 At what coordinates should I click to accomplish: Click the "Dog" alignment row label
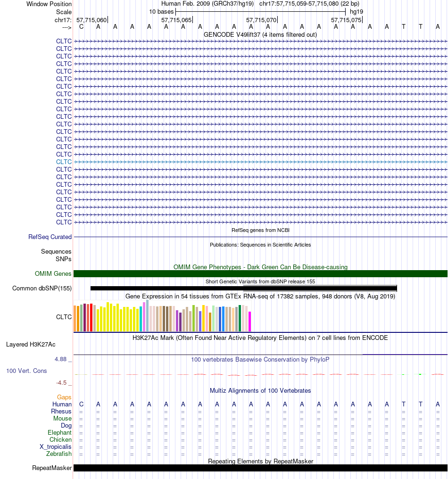66,426
